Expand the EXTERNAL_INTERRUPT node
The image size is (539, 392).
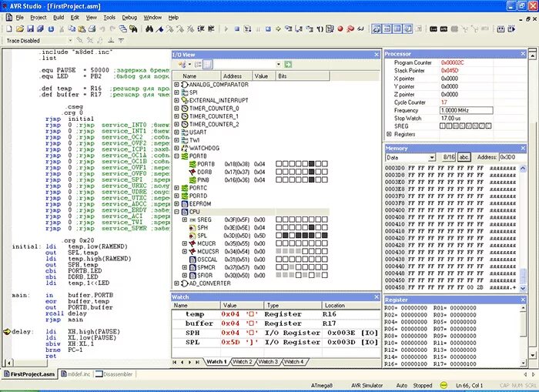[176, 100]
